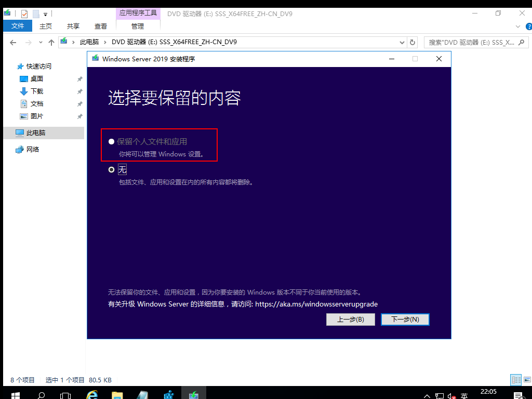532x399 pixels.
Task: Switch keyboard input method in system tray
Action: click(x=464, y=395)
